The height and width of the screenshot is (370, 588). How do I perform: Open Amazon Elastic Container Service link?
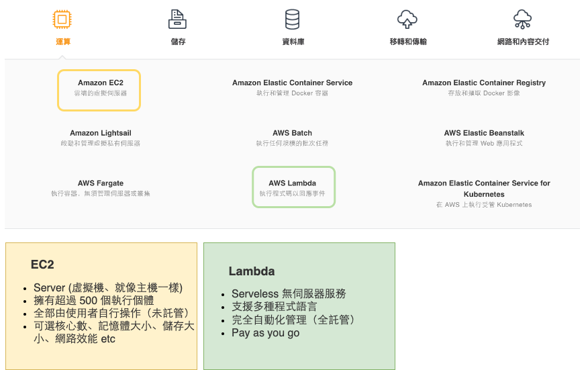pos(292,83)
